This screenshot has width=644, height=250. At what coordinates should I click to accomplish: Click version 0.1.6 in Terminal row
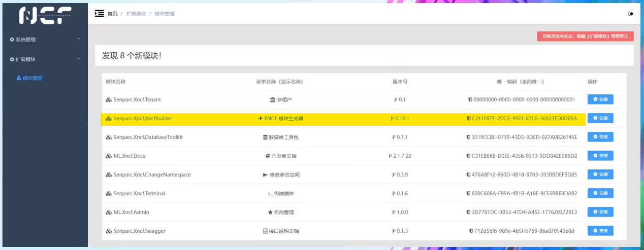(402, 194)
